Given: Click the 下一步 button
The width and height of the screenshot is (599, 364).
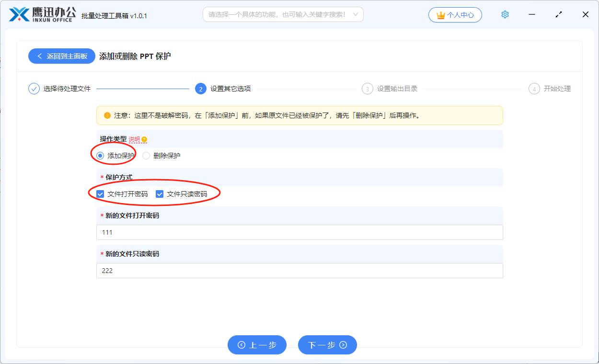Looking at the screenshot, I should (x=327, y=345).
